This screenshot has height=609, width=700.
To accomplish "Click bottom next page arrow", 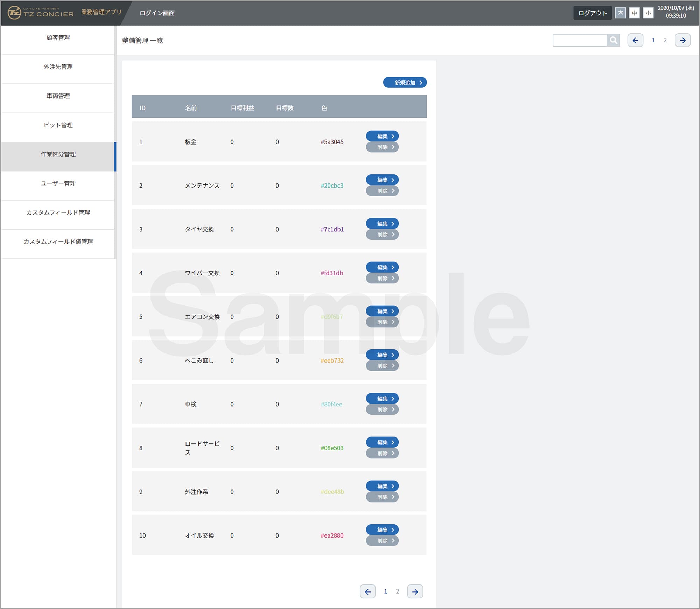I will point(415,591).
